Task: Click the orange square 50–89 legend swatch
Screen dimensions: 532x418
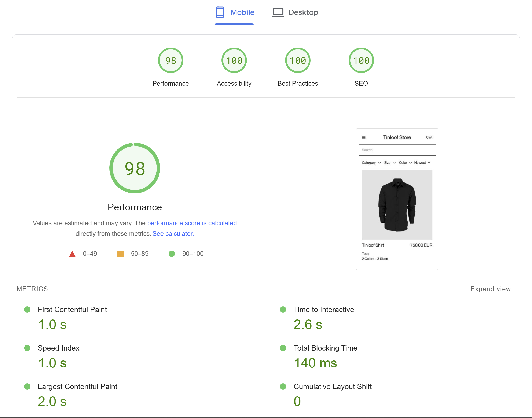Action: point(120,254)
